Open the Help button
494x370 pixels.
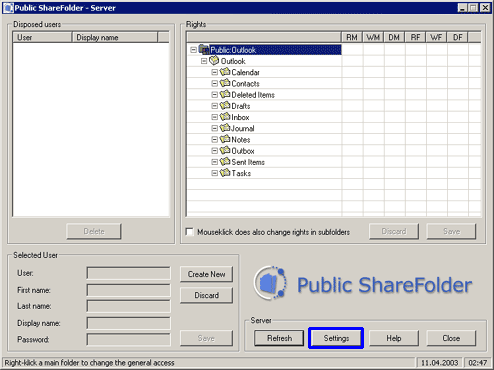pos(394,338)
